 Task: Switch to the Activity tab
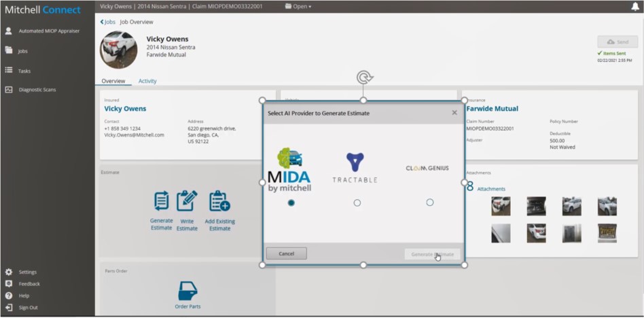(147, 81)
